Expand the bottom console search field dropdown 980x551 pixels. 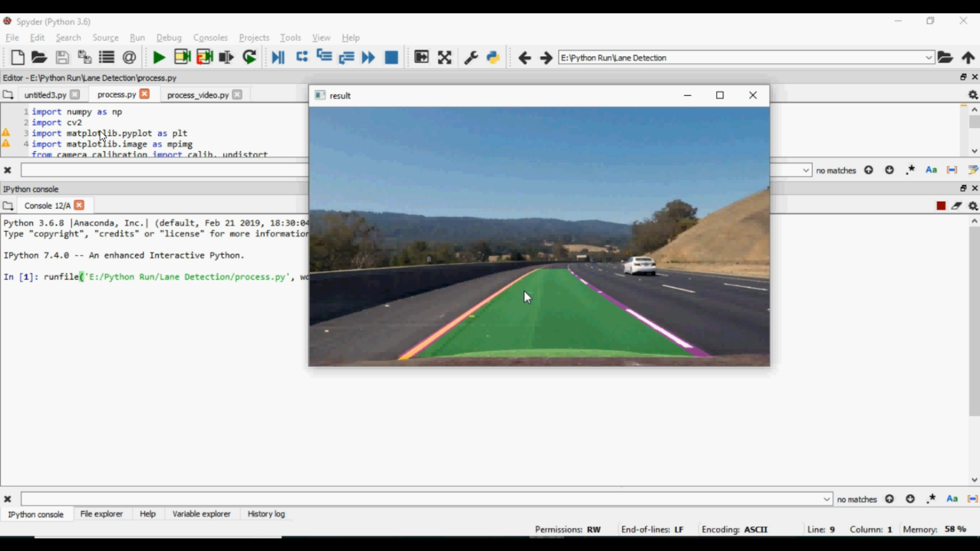tap(826, 499)
